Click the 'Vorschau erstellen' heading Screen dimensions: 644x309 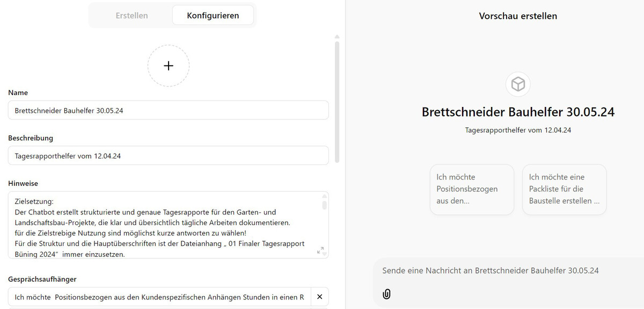[x=518, y=16]
